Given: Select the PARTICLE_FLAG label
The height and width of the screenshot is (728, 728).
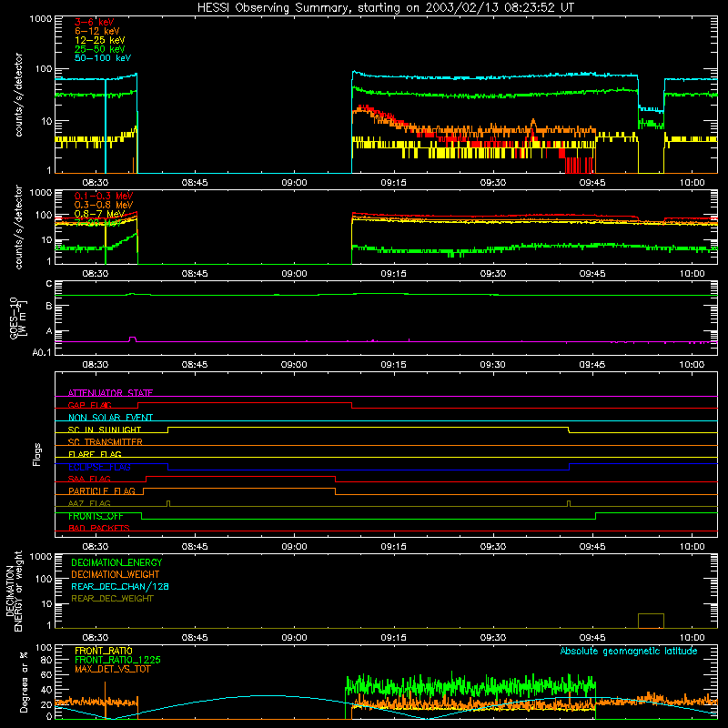Looking at the screenshot, I should pyautogui.click(x=102, y=490).
